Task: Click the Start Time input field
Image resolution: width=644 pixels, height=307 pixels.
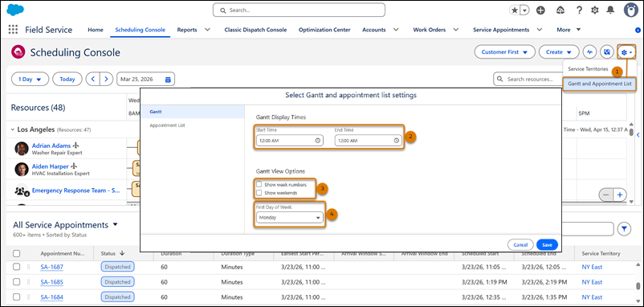Action: (289, 141)
